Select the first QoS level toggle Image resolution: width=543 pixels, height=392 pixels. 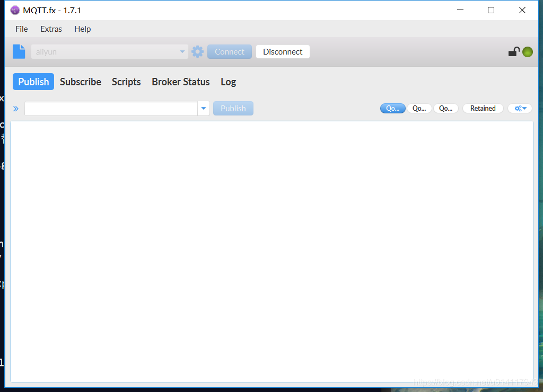[x=393, y=108]
